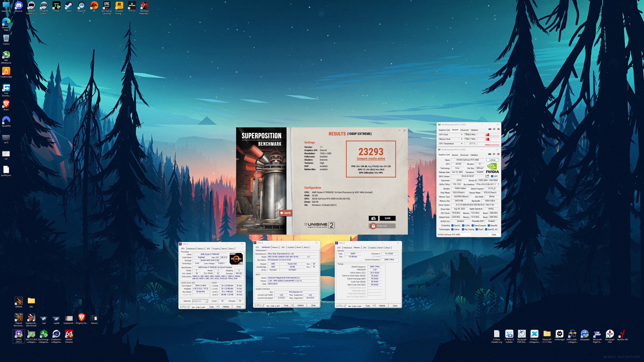Image resolution: width=644 pixels, height=362 pixels.
Task: Open the Epic Games Launcher shortcut
Action: [107, 8]
